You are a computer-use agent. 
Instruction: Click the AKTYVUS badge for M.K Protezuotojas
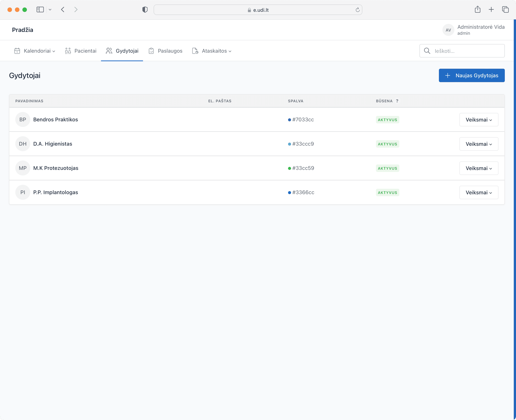pos(388,168)
